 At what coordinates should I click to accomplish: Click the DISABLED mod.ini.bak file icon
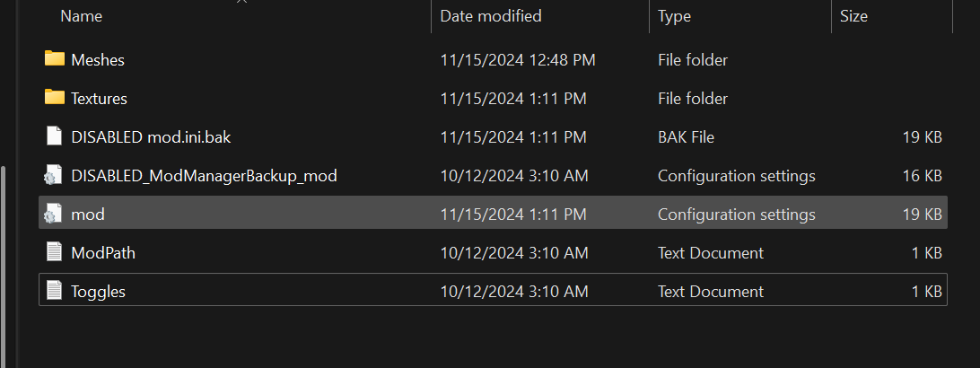55,136
